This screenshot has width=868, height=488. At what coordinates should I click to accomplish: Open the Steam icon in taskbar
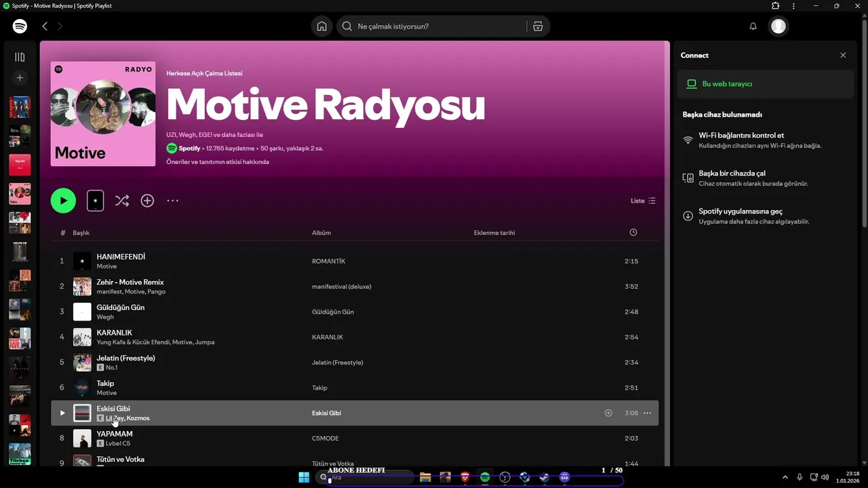click(x=545, y=477)
